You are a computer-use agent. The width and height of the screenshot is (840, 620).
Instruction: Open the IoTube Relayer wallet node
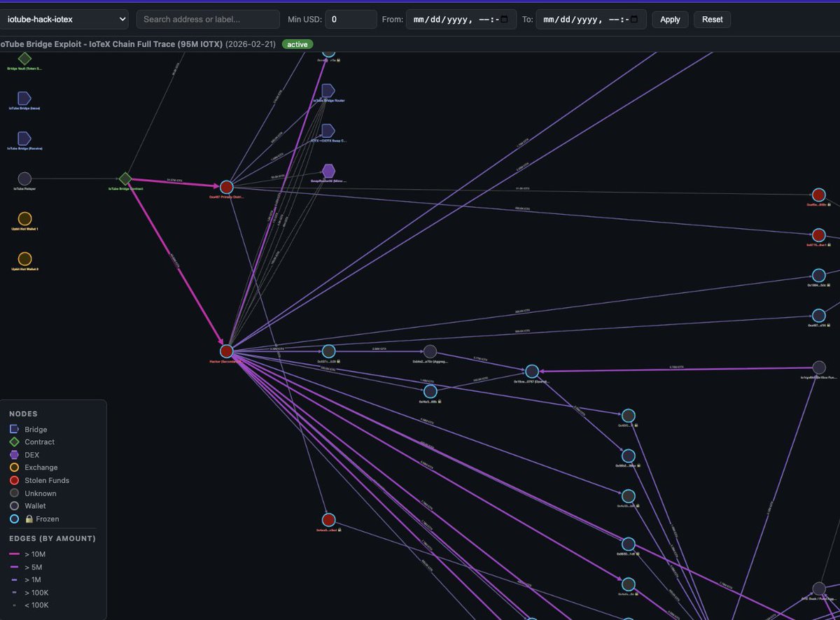(x=24, y=179)
